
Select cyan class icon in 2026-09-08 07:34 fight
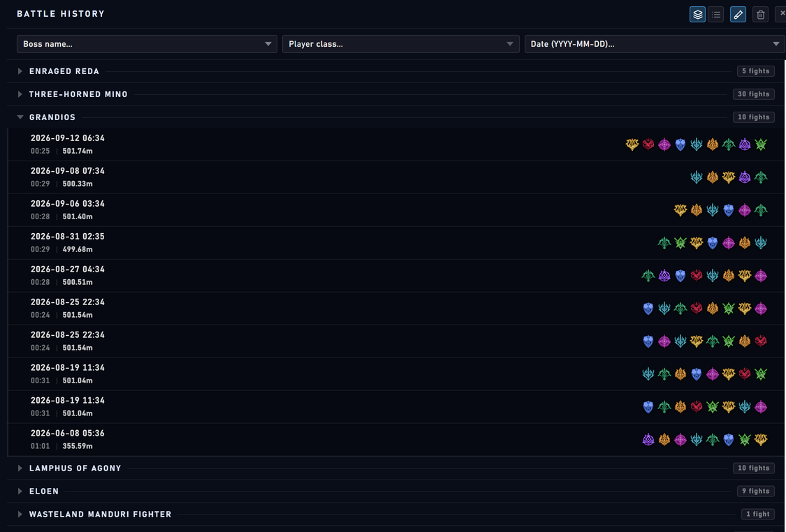(697, 177)
